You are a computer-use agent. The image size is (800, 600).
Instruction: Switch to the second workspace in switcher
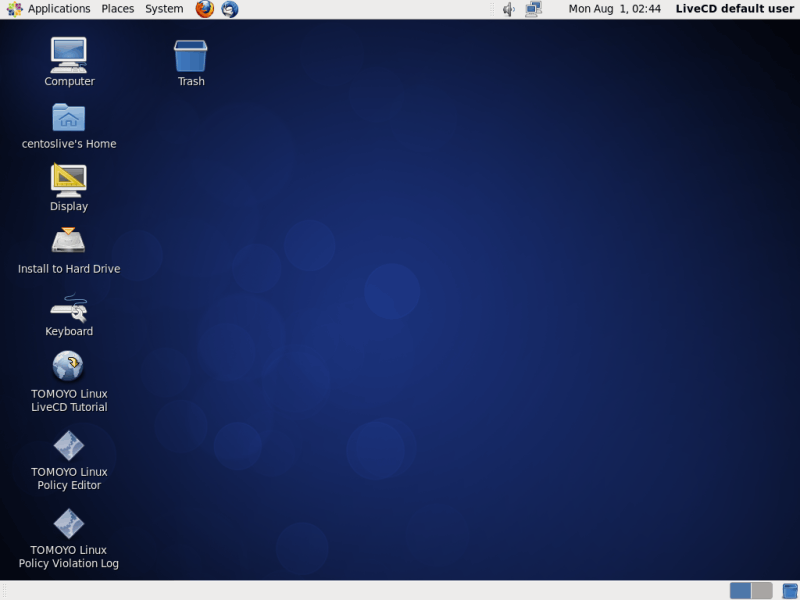coord(762,591)
